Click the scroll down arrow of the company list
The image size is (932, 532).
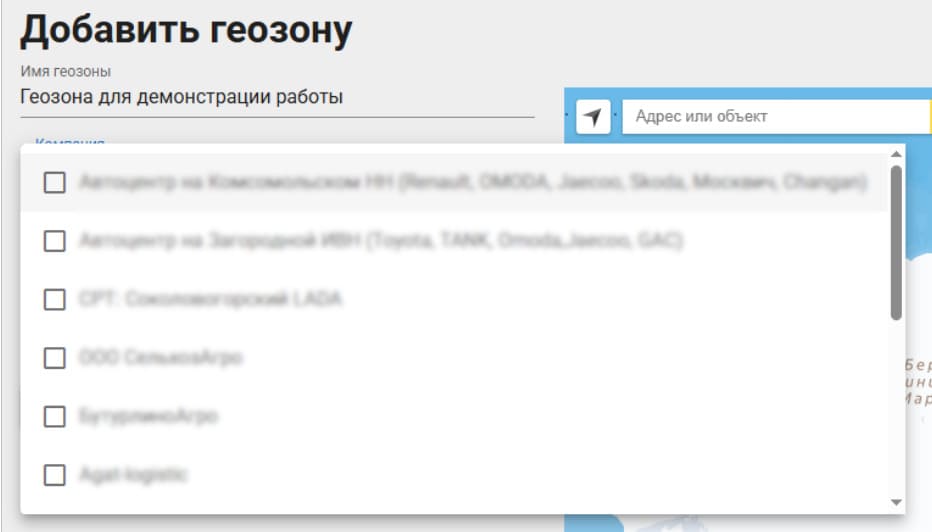(896, 502)
